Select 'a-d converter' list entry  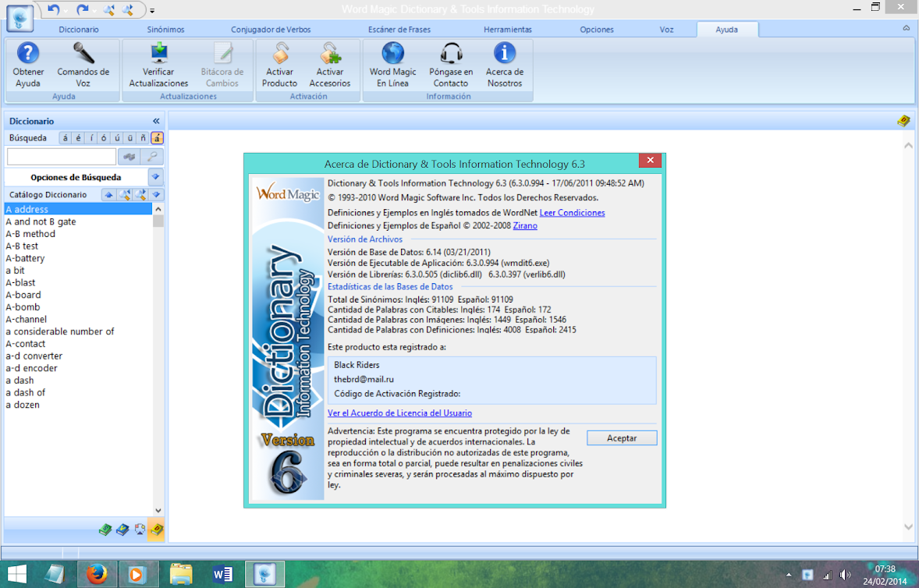point(78,356)
